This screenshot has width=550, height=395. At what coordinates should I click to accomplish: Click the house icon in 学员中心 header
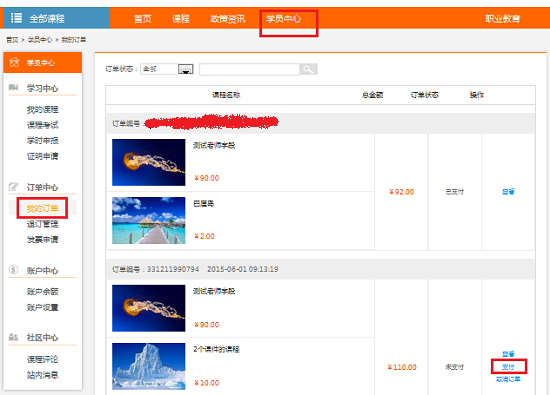14,62
